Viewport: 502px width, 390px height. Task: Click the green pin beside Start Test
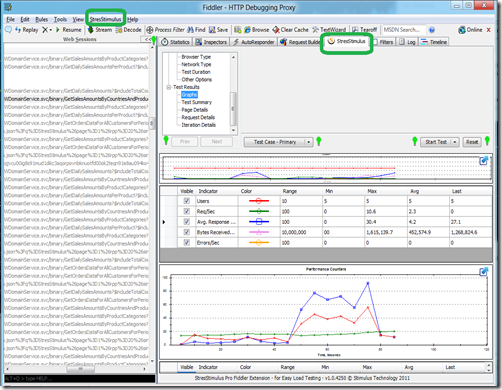pyautogui.click(x=415, y=141)
